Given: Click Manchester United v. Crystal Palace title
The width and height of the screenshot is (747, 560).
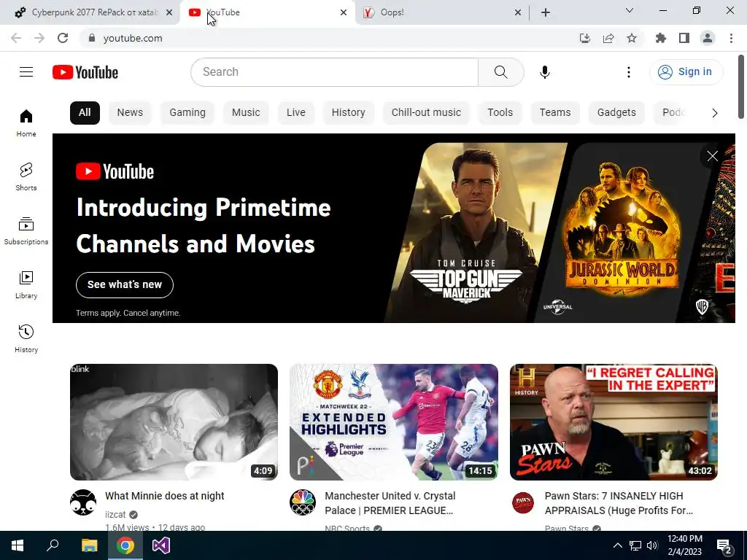Looking at the screenshot, I should pyautogui.click(x=390, y=503).
